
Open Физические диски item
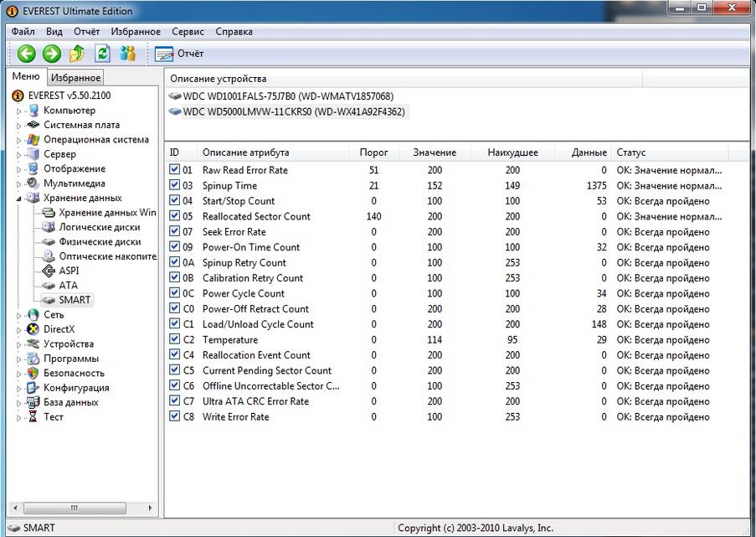(91, 242)
